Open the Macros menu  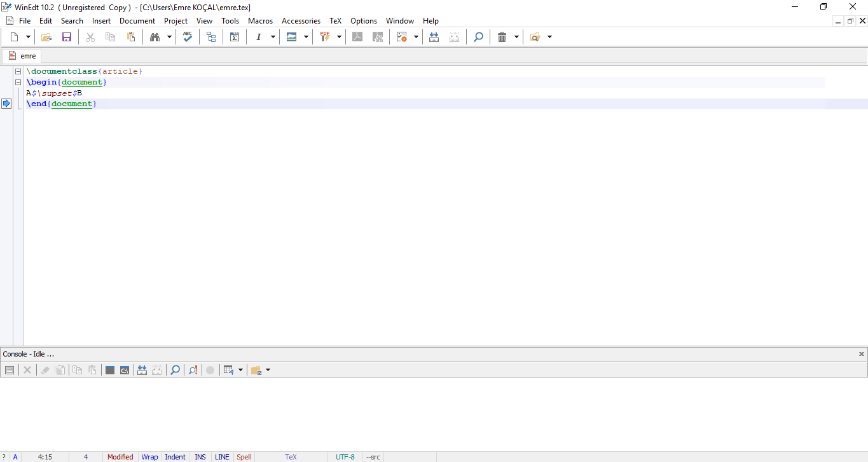coord(260,21)
